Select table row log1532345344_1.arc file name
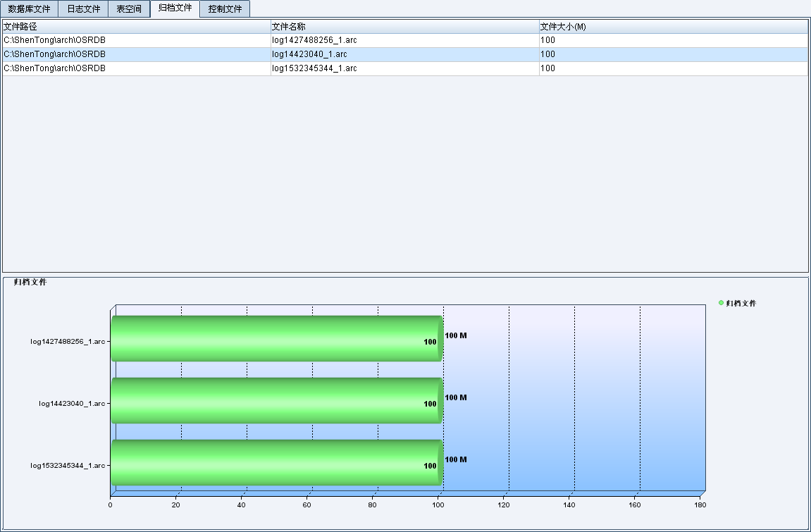This screenshot has width=811, height=532. point(314,68)
